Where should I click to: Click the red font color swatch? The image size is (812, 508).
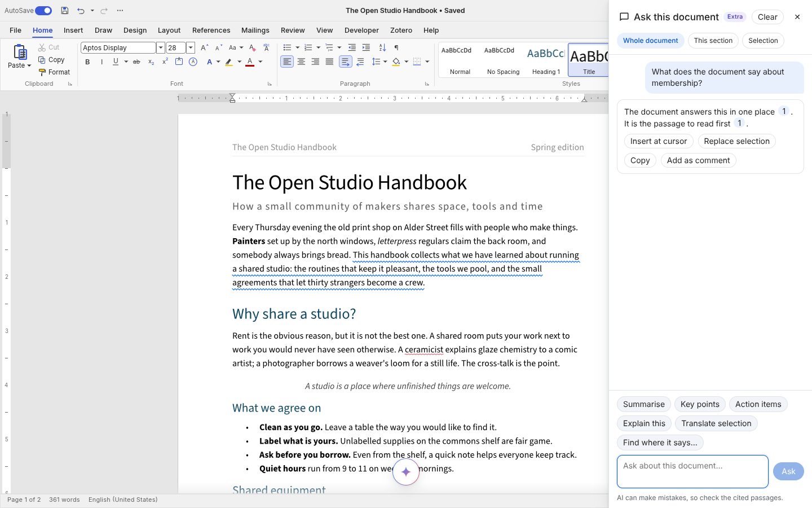tap(250, 62)
